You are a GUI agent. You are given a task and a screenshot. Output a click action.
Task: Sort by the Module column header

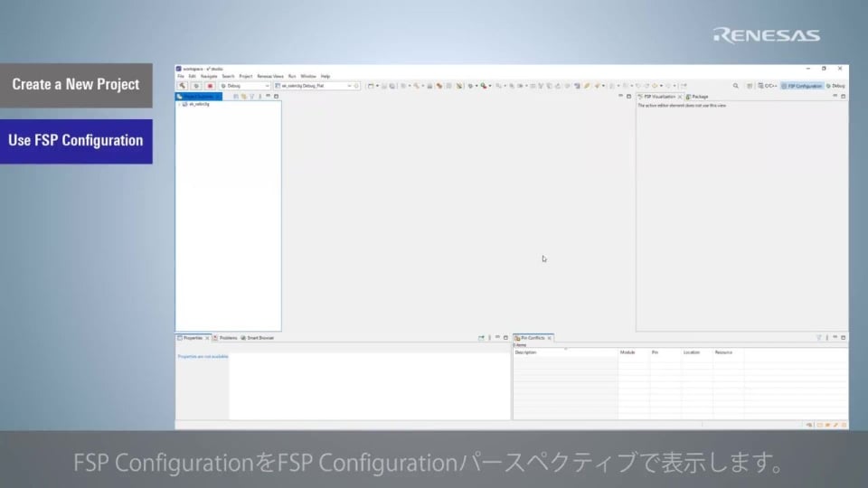point(633,352)
